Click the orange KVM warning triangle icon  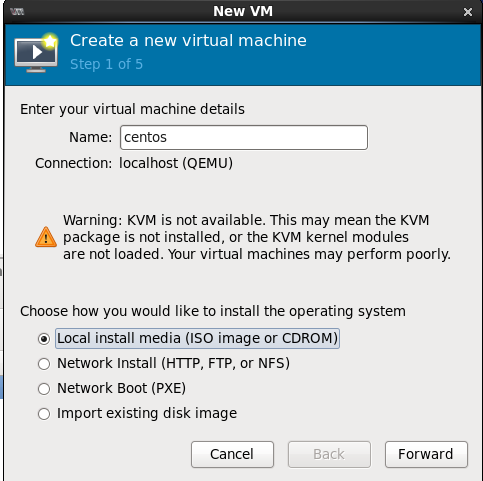(46, 237)
